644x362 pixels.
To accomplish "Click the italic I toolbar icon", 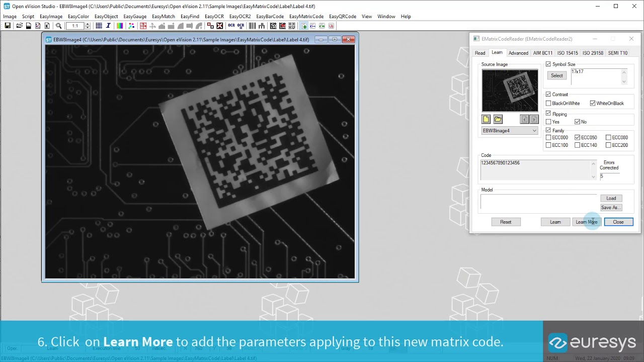I will pos(108,26).
